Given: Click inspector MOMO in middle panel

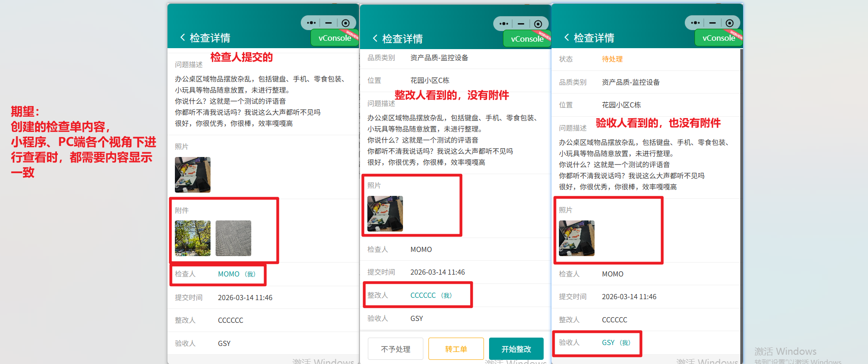Looking at the screenshot, I should 421,250.
